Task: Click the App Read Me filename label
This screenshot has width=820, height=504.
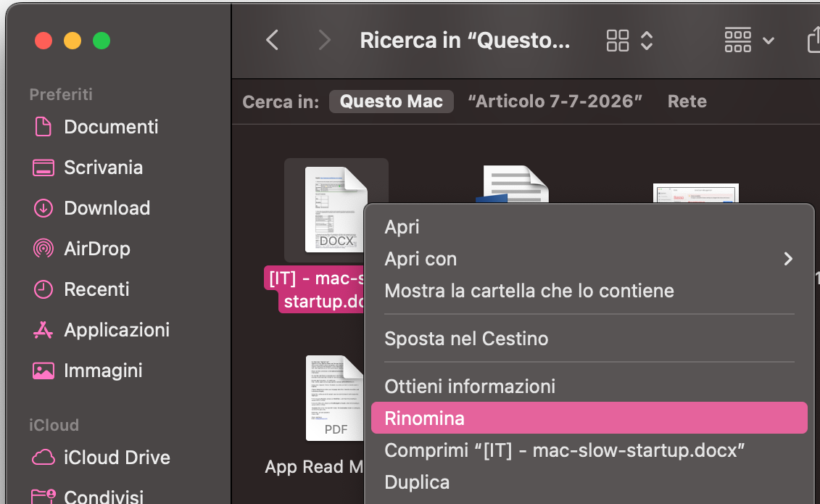Action: tap(313, 466)
